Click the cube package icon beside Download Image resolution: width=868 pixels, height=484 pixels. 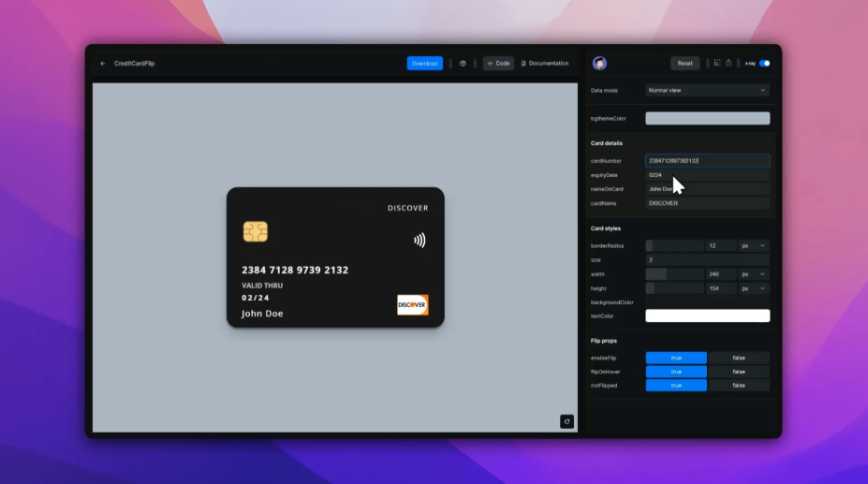point(463,64)
